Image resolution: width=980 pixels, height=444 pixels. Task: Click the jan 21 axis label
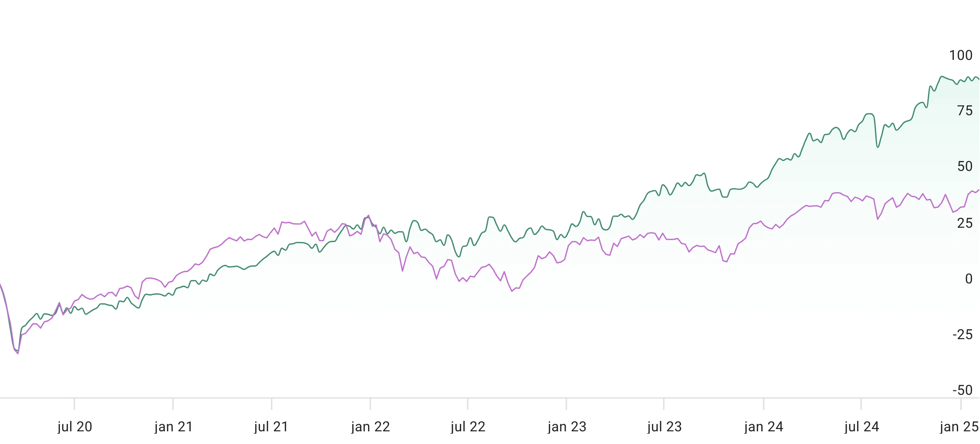(x=173, y=427)
